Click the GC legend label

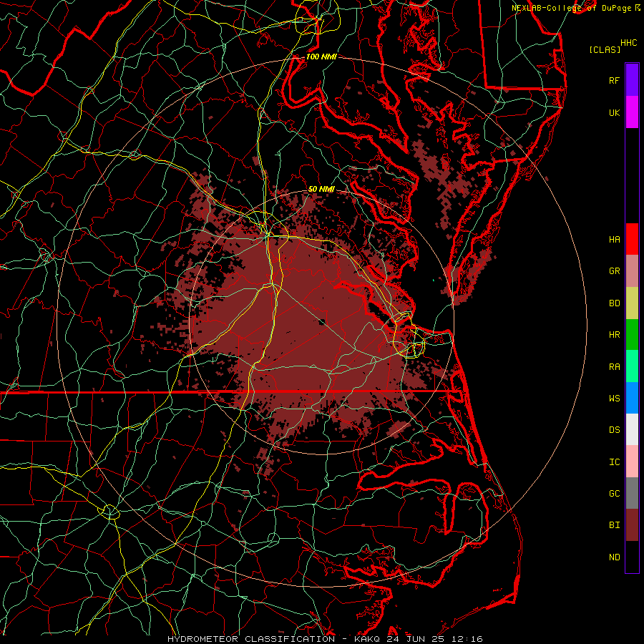click(x=614, y=493)
